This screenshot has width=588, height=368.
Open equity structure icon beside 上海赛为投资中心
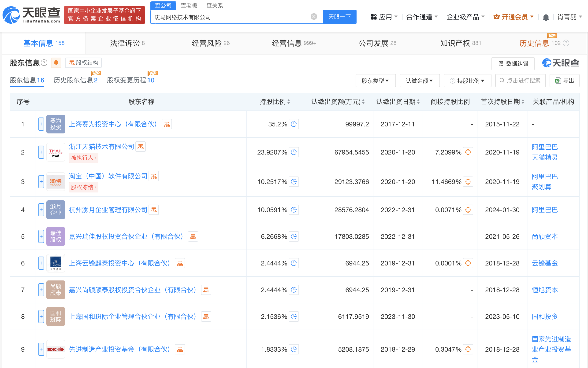tap(167, 124)
